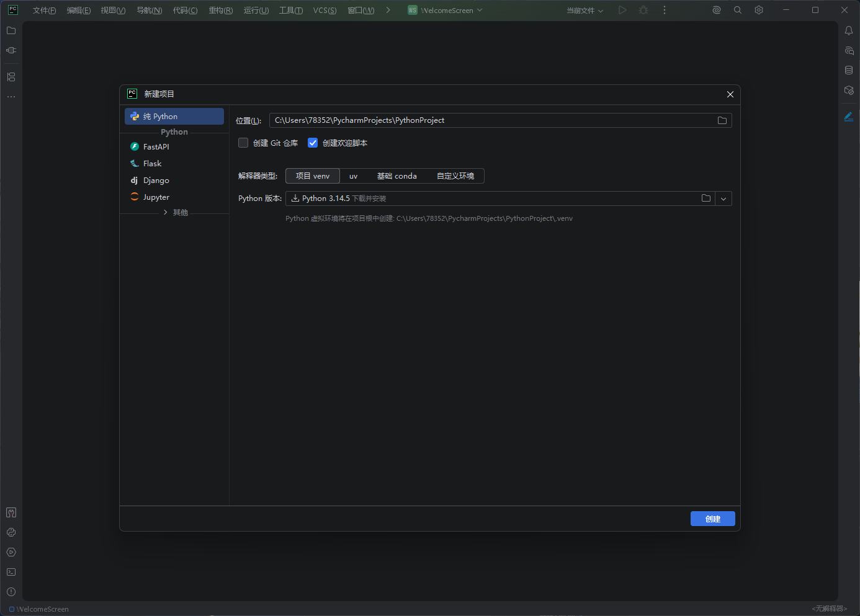The image size is (860, 616).
Task: Click WelcomeScreen in the status bar
Action: click(x=39, y=609)
